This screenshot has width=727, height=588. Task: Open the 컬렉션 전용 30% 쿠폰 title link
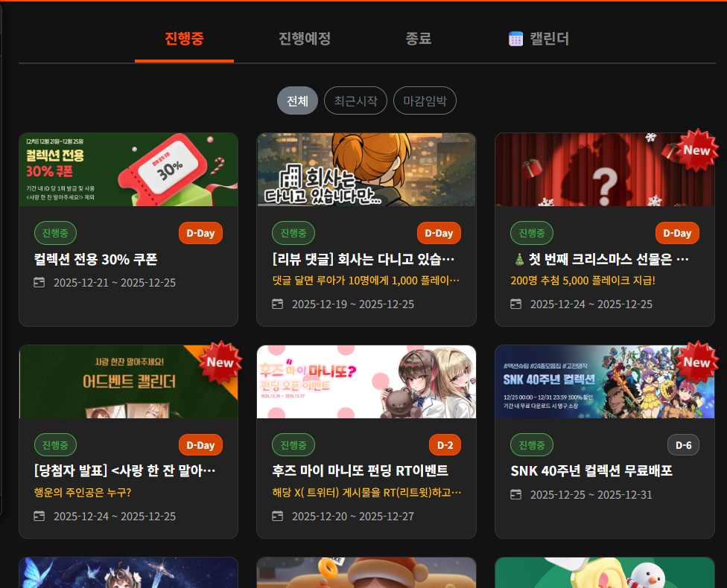tap(96, 259)
